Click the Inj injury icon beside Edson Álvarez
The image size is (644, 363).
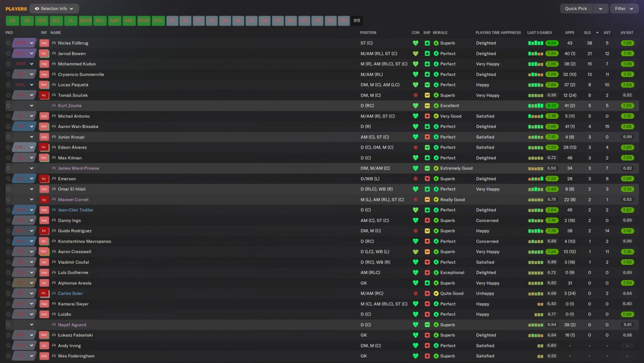(44, 148)
